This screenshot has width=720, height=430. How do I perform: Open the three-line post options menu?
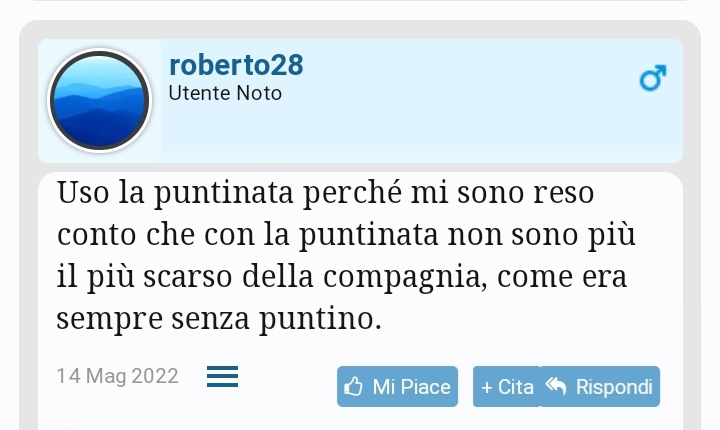[222, 376]
